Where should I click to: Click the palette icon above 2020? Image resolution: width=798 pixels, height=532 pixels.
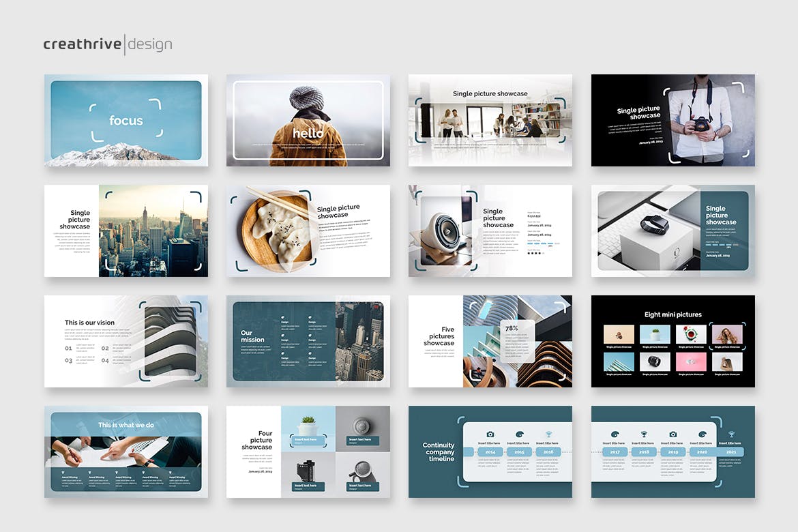tap(702, 434)
